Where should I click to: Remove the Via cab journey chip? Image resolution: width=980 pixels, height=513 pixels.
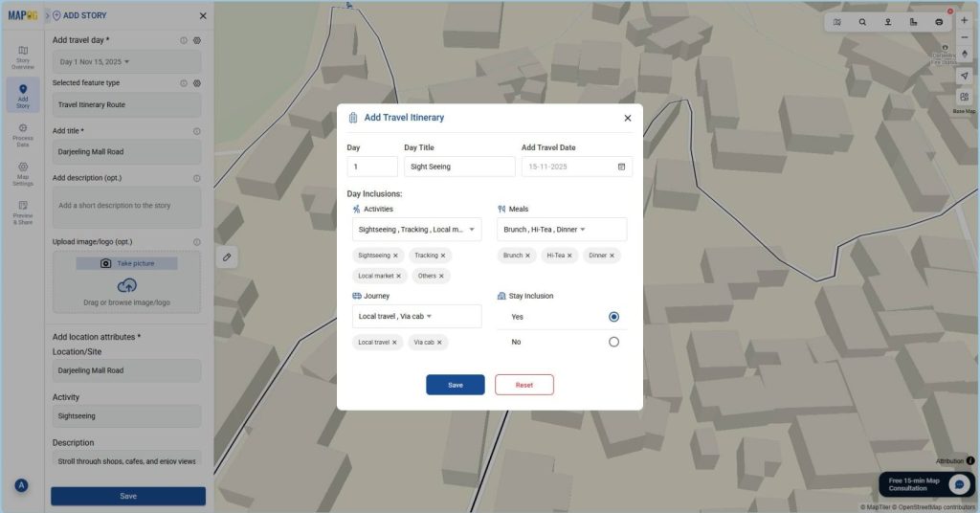click(439, 343)
